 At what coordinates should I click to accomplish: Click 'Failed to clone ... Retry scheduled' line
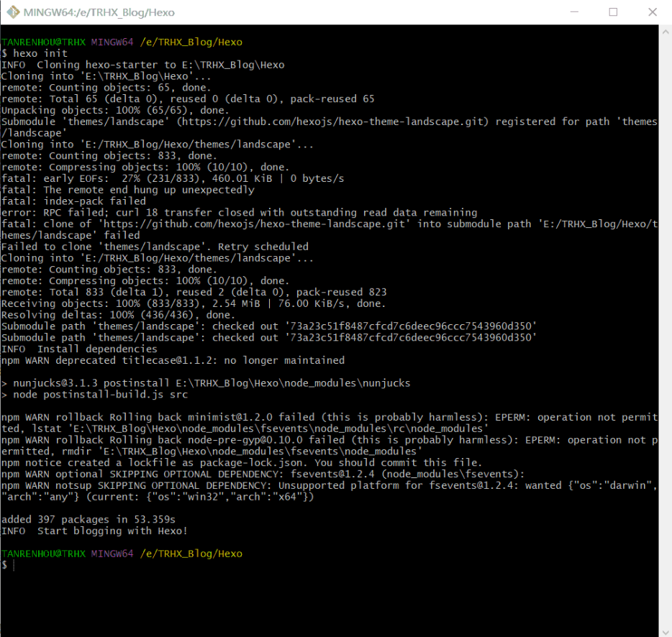coord(155,247)
